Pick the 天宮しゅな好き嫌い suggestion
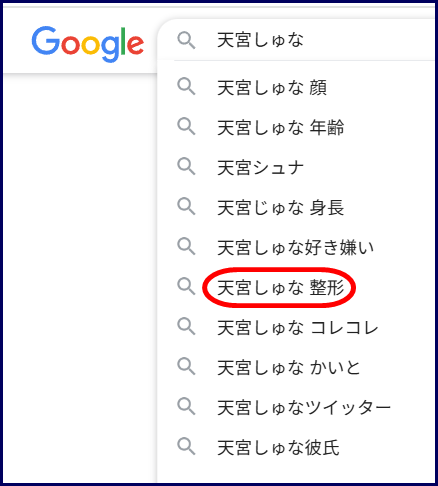Screen dimensions: 438x486 pyautogui.click(x=297, y=248)
